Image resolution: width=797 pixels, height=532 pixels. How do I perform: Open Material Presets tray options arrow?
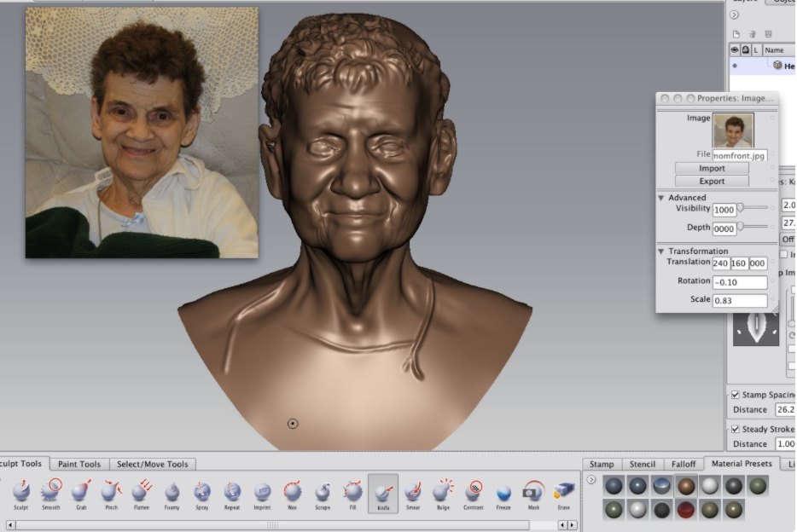point(591,479)
